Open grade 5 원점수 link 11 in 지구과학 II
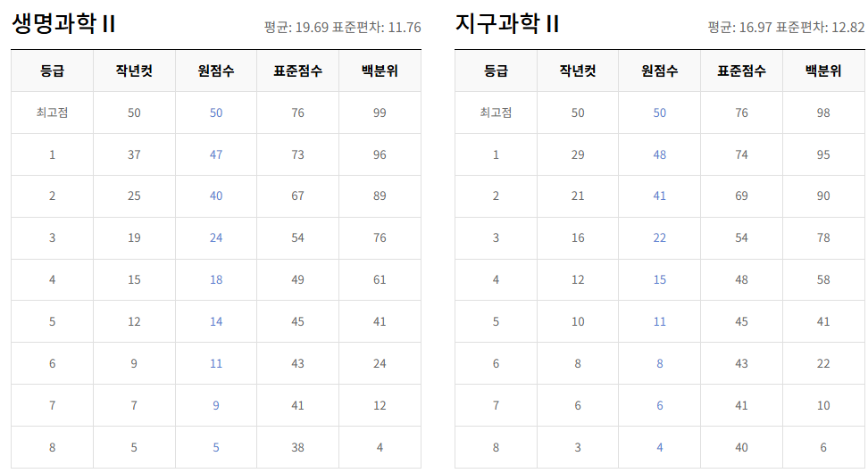This screenshot has height=473, width=868. [660, 322]
